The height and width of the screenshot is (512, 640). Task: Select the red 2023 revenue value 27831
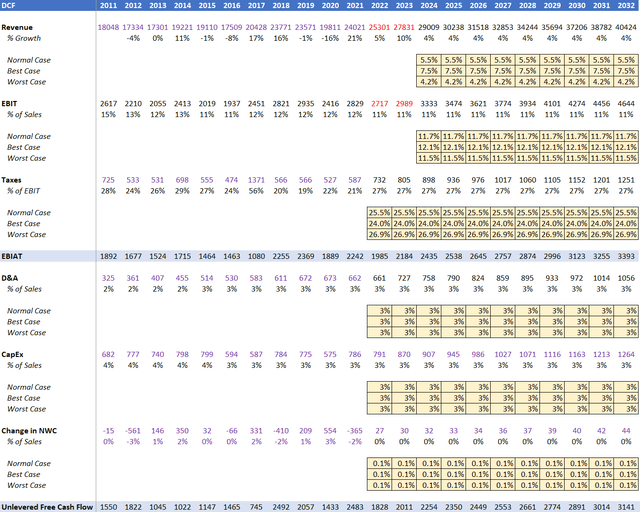[404, 27]
